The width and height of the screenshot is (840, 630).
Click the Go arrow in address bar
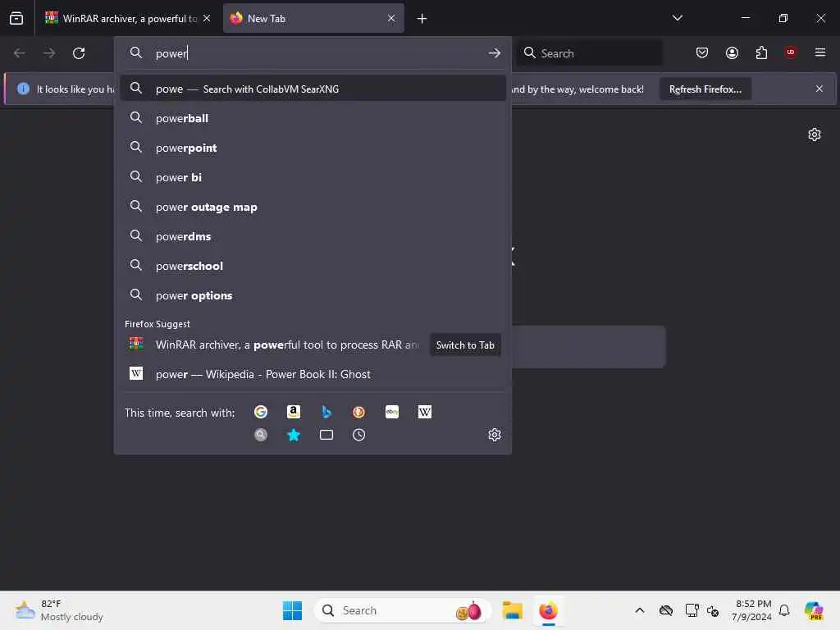494,53
